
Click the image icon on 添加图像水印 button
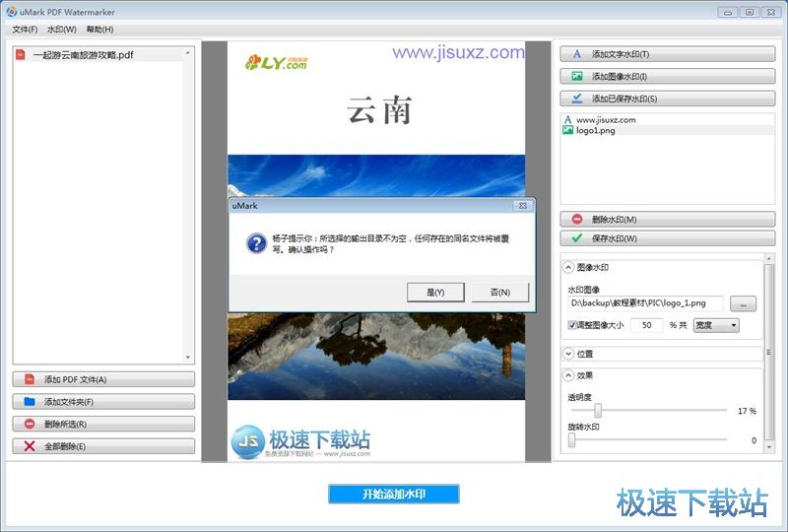(x=577, y=76)
